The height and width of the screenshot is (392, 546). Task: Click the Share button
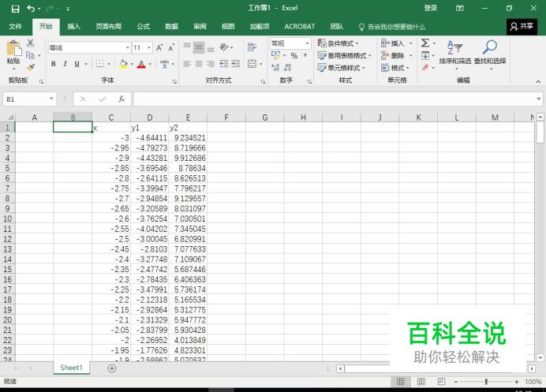(522, 27)
